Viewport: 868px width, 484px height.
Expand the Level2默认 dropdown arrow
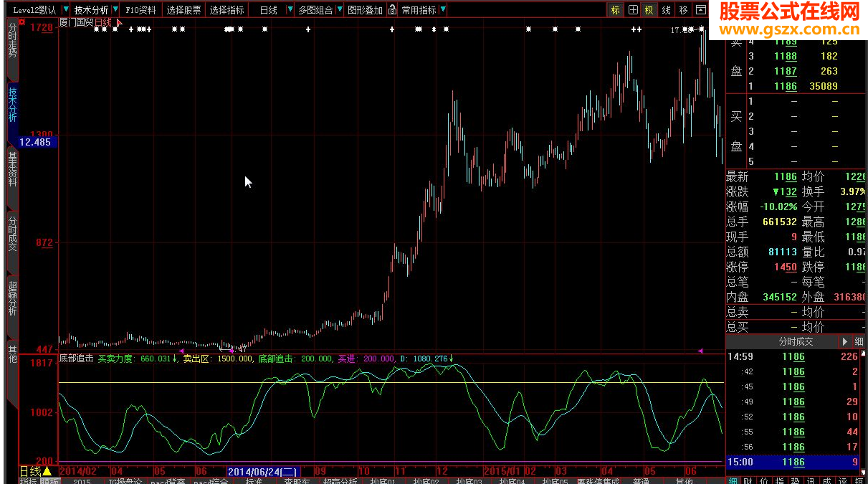[66, 10]
